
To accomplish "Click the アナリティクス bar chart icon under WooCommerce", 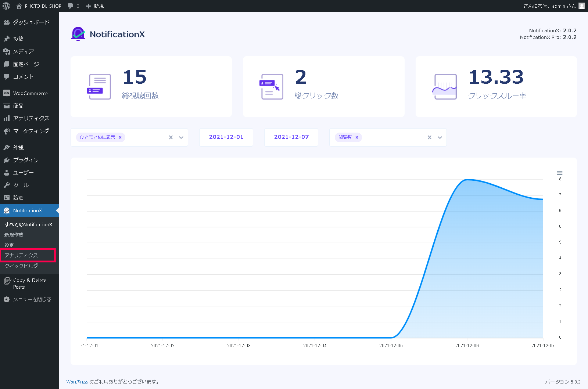I will 7,118.
